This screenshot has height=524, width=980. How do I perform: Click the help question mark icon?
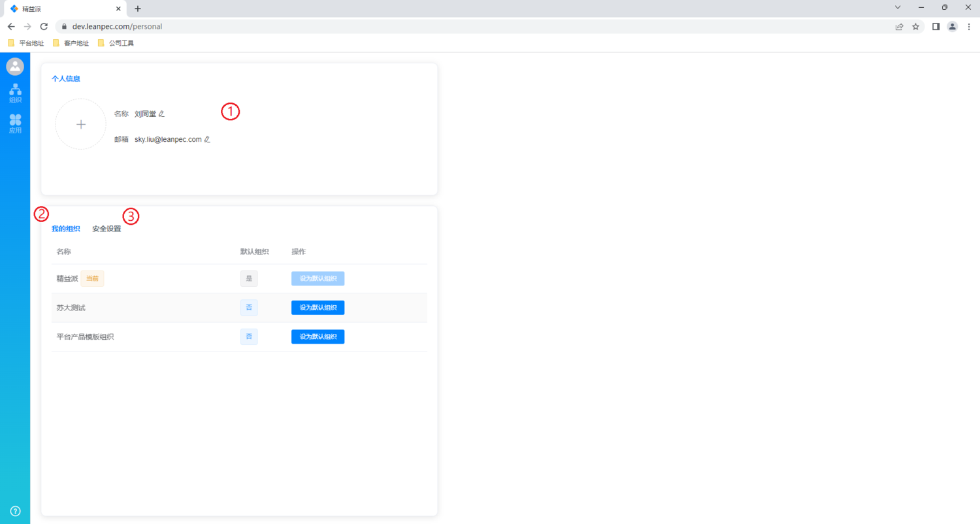(x=15, y=511)
